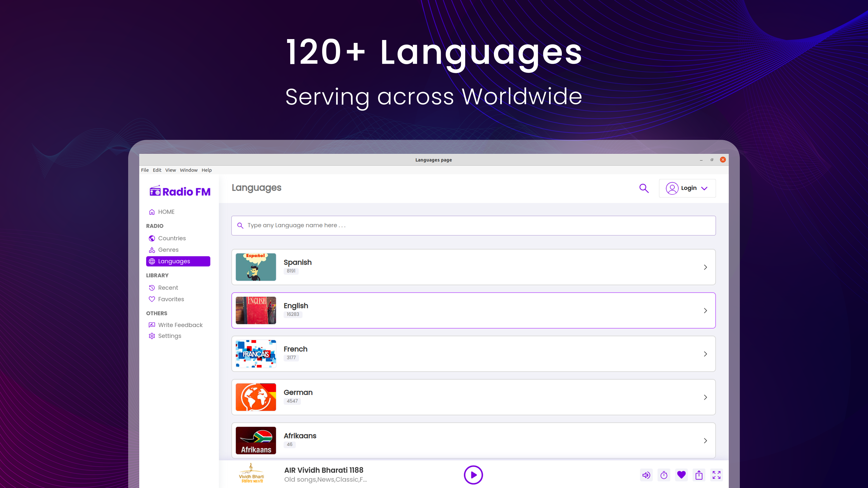Go to Recent in the library

click(x=168, y=288)
